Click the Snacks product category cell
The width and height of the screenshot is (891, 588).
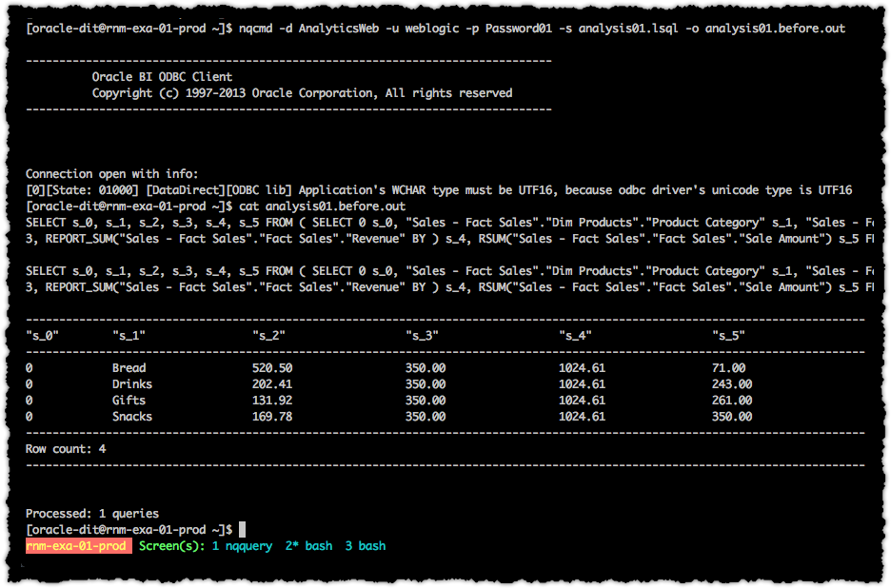coord(131,417)
